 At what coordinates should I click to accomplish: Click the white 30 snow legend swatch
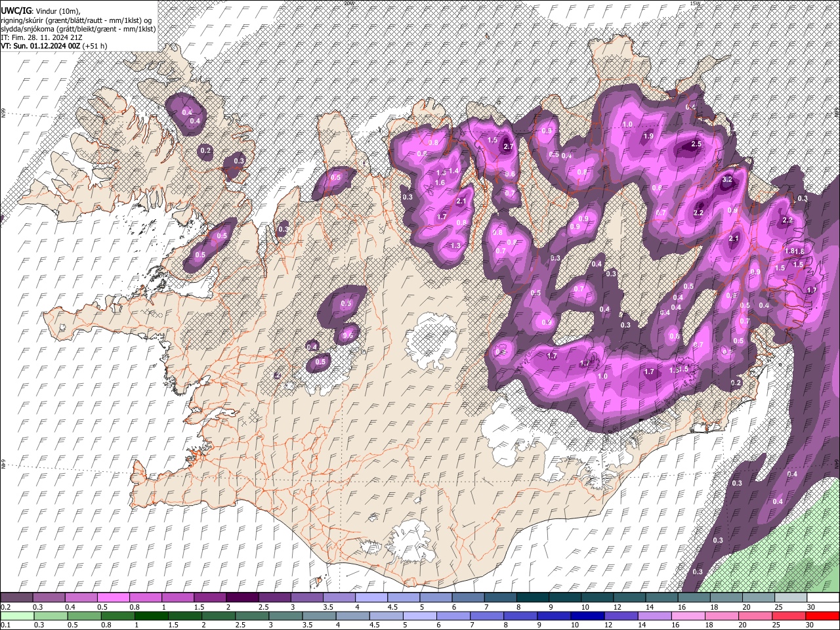[823, 597]
